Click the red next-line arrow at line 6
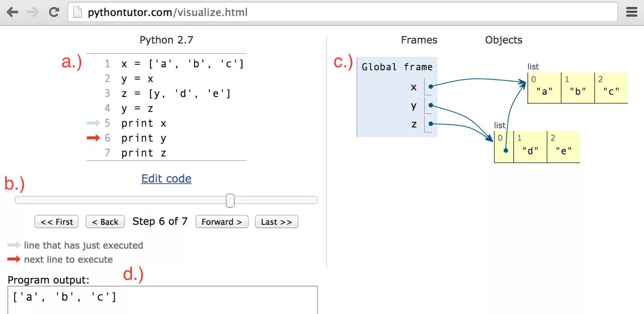 point(93,138)
